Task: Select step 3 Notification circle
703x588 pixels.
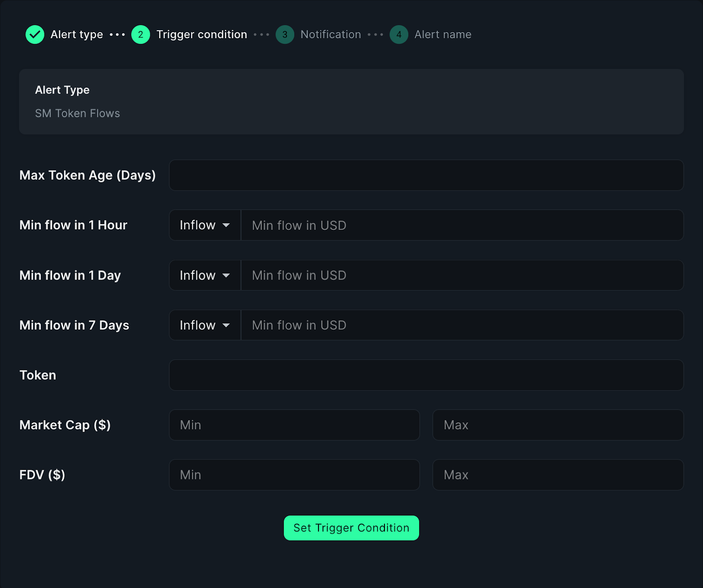Action: coord(285,35)
